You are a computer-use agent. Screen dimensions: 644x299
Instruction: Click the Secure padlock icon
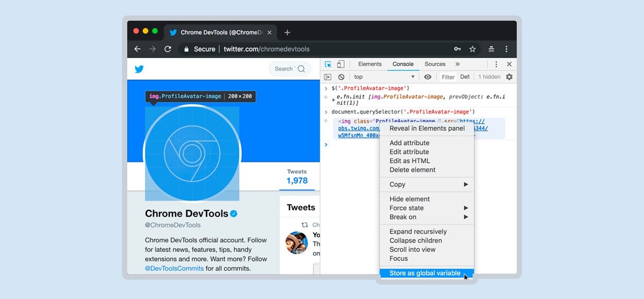pyautogui.click(x=187, y=49)
